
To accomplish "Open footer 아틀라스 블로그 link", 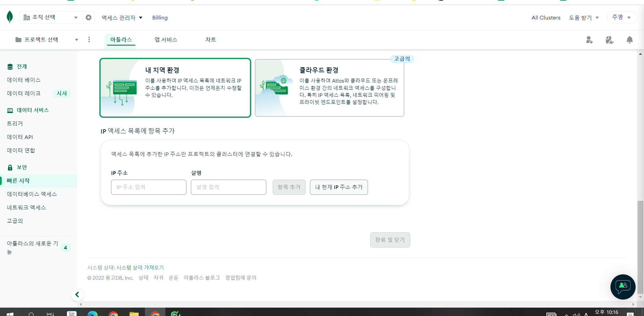I will click(x=202, y=278).
